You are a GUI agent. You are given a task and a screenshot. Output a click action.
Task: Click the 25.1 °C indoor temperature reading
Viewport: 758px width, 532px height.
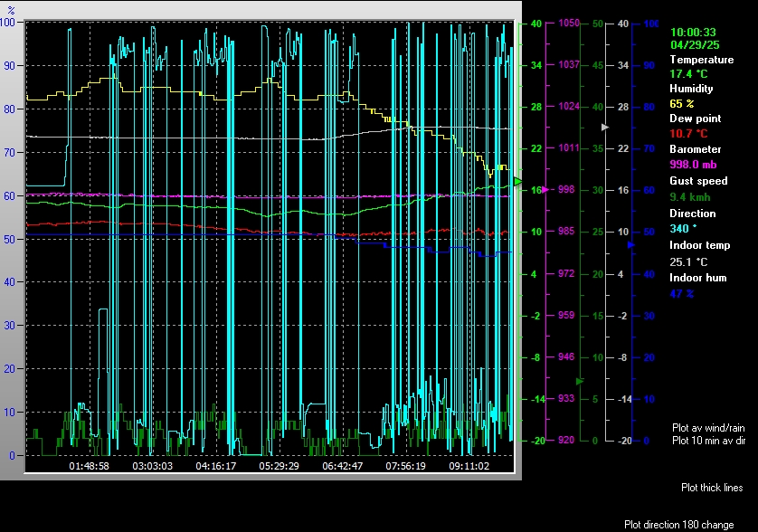[688, 262]
